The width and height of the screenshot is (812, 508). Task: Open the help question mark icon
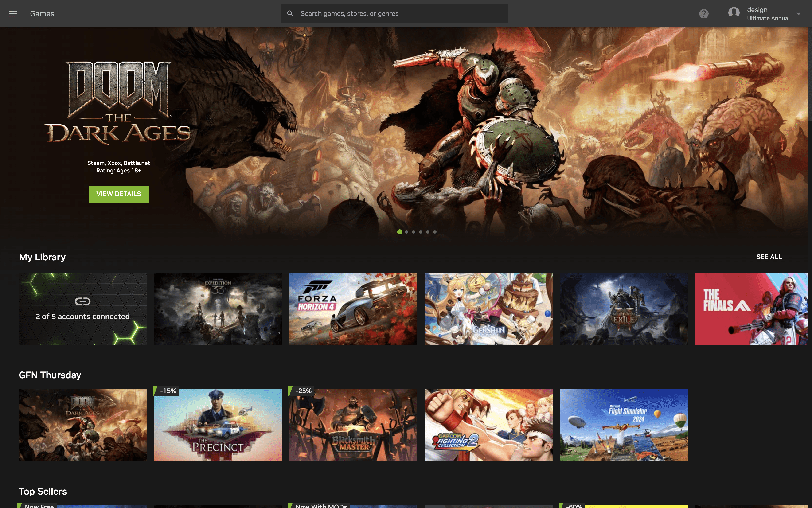coord(704,13)
